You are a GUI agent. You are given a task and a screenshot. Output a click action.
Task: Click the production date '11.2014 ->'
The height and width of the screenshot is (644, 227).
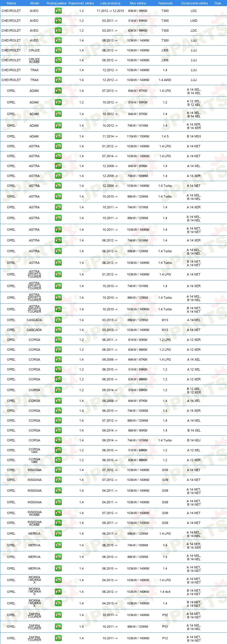pyautogui.click(x=110, y=136)
